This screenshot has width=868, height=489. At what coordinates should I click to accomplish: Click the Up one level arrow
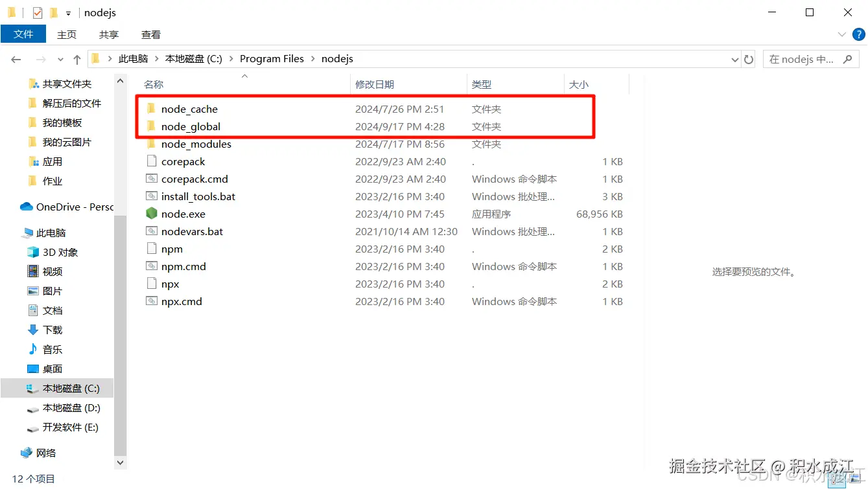click(x=76, y=59)
